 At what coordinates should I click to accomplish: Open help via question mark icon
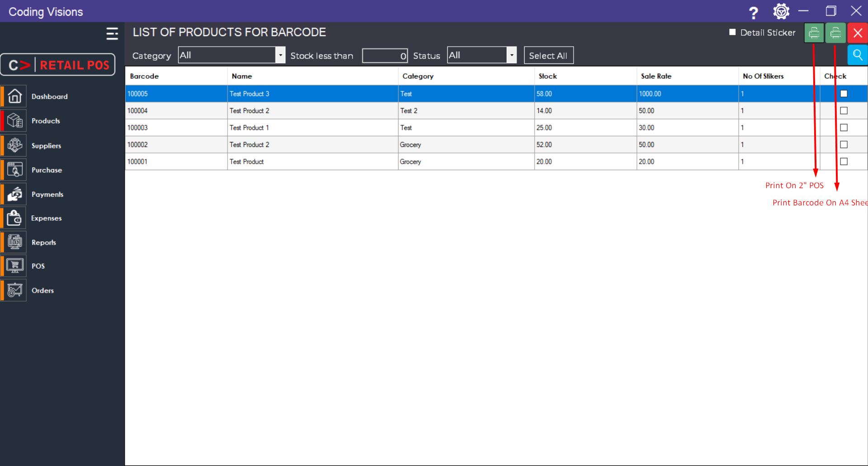tap(753, 12)
